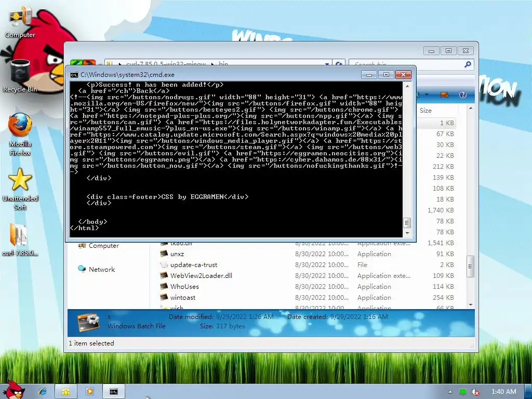The width and height of the screenshot is (532, 399).
Task: Select the unxz file
Action: point(177,254)
